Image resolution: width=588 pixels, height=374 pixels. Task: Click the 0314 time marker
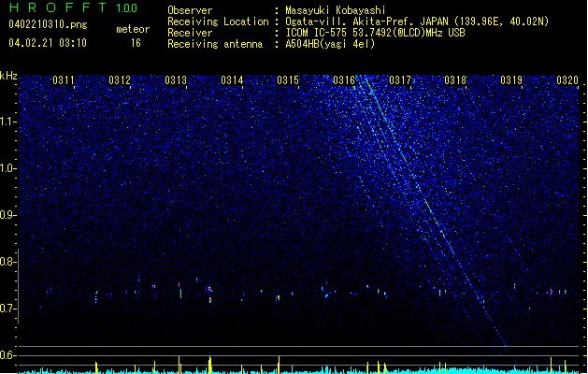[232, 80]
